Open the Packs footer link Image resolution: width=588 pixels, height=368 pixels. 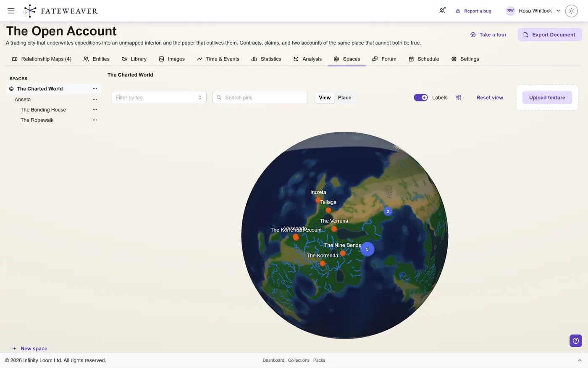click(319, 360)
